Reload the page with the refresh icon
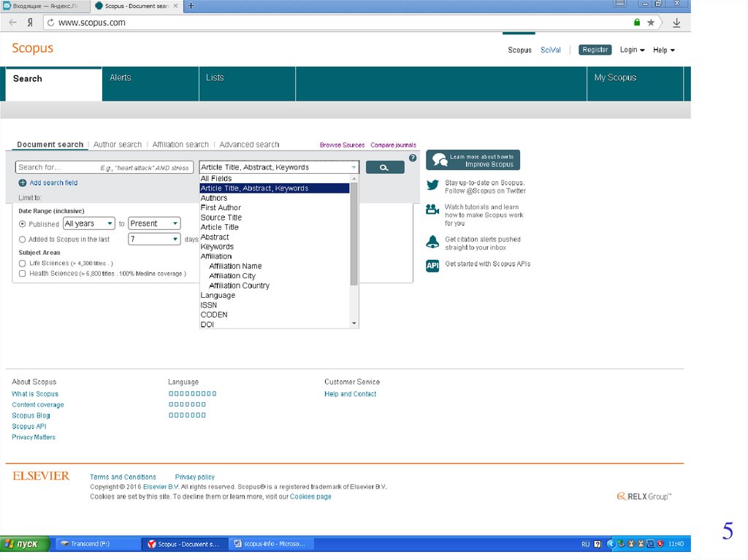 (50, 23)
